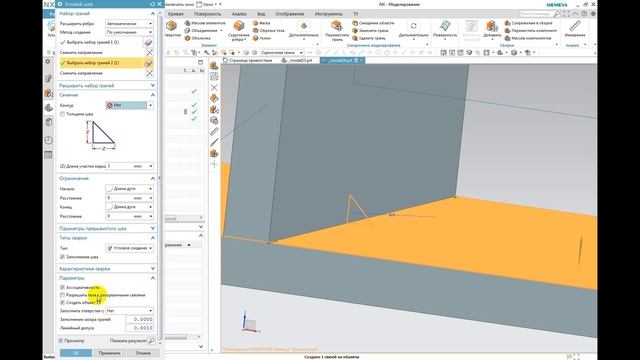Reverse direction of the first face set
Viewport: 640px width, 360px height.
(x=149, y=52)
